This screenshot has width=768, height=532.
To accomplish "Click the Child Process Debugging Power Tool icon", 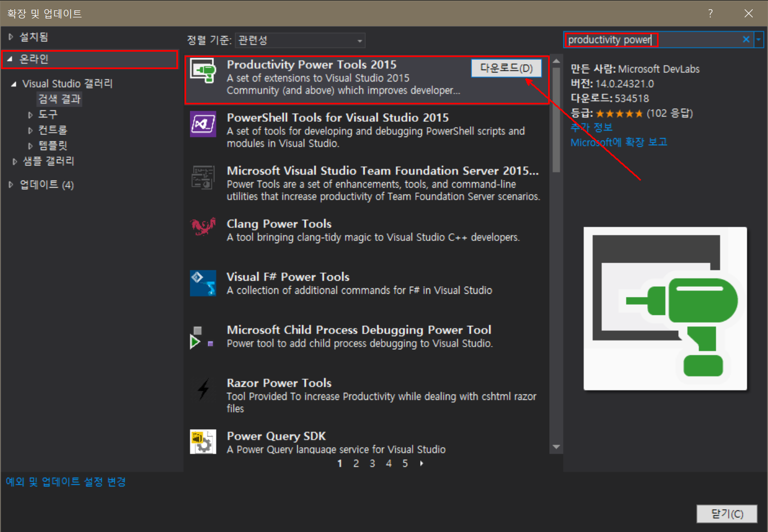I will (201, 337).
